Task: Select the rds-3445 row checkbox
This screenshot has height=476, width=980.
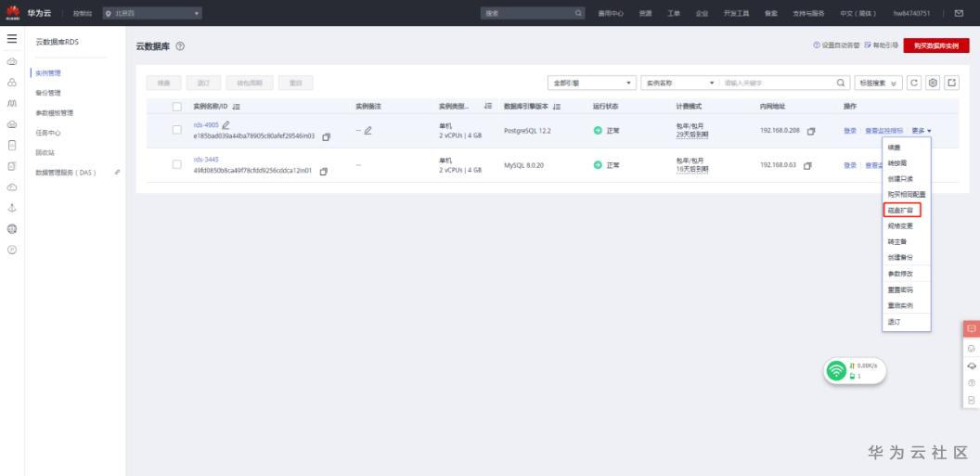Action: (x=177, y=164)
